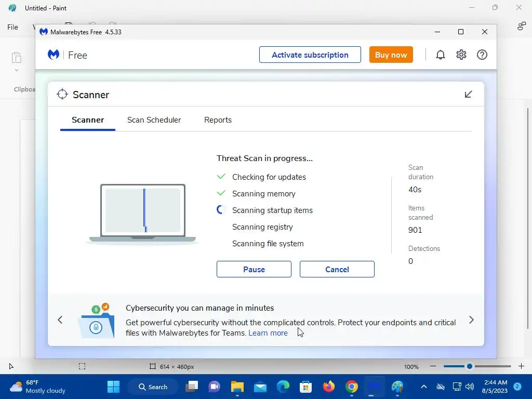Viewport: 532px width, 399px height.
Task: Open the Windows Start menu
Action: click(x=113, y=387)
